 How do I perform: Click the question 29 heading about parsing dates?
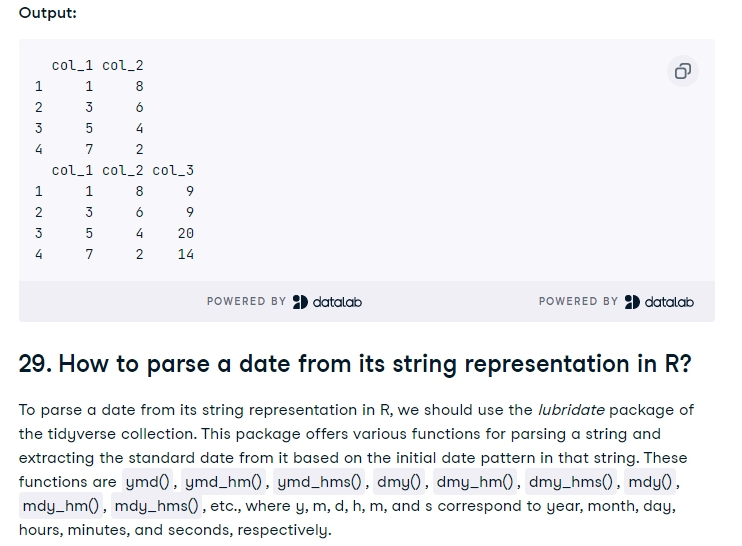click(355, 364)
